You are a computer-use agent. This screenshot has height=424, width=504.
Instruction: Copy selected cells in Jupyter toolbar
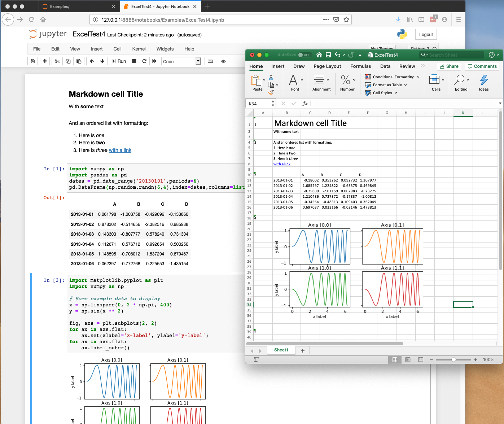[x=68, y=61]
